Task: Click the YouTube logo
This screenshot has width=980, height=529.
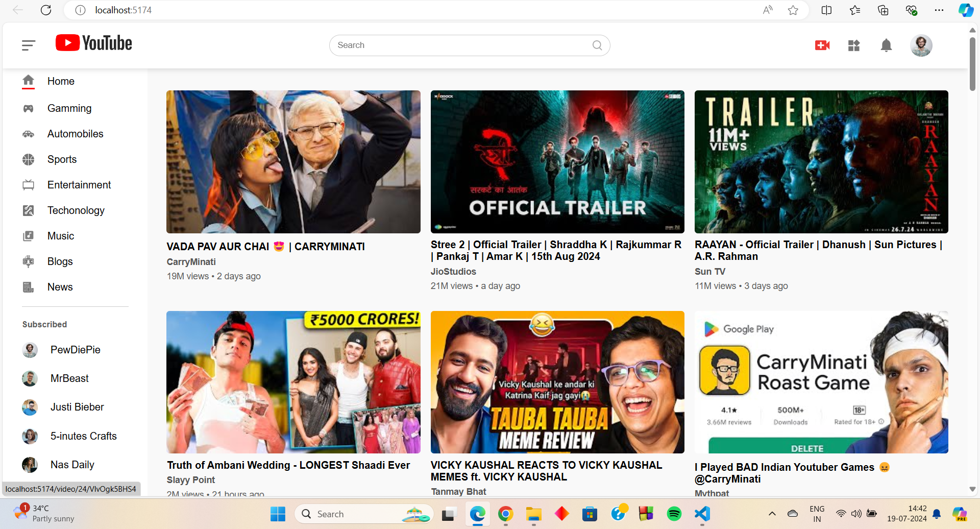Action: pyautogui.click(x=94, y=43)
